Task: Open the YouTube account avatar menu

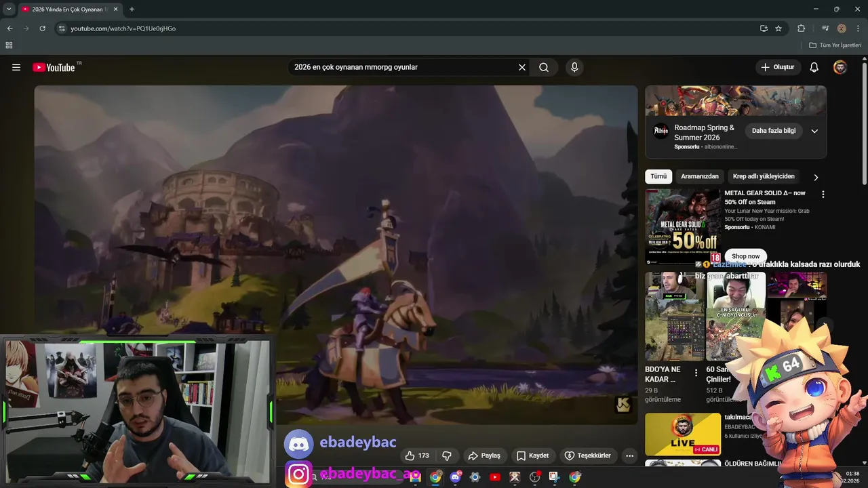Action: pyautogui.click(x=840, y=67)
